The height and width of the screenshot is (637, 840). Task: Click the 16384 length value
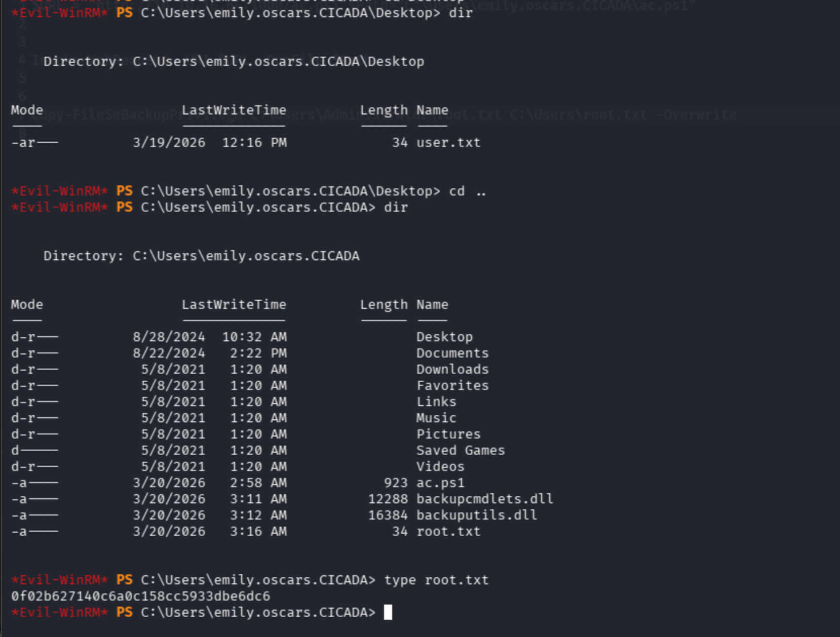coord(388,515)
